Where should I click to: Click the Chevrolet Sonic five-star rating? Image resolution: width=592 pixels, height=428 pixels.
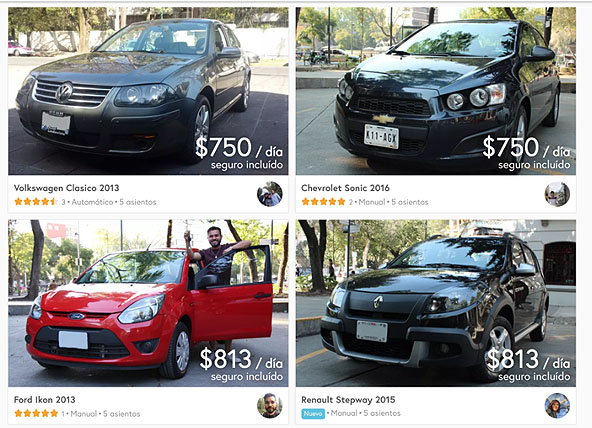tap(323, 202)
